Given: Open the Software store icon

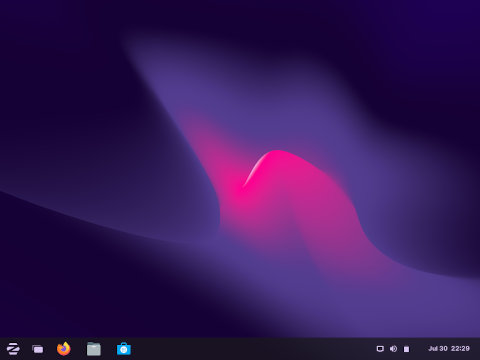Looking at the screenshot, I should click(x=124, y=349).
